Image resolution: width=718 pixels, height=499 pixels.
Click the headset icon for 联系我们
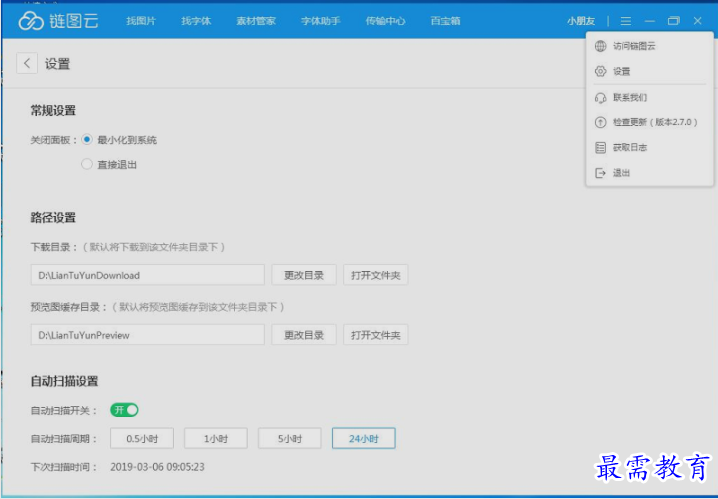(x=600, y=98)
